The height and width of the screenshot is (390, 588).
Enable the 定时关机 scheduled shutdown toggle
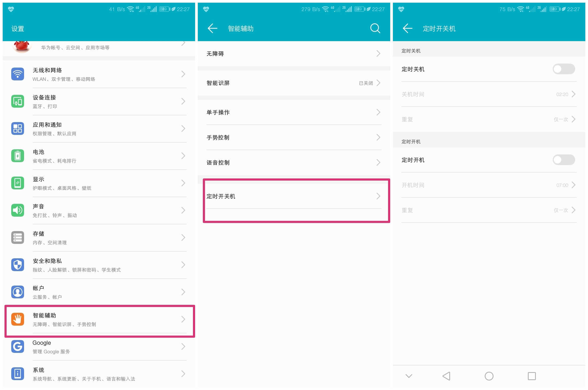pyautogui.click(x=564, y=69)
